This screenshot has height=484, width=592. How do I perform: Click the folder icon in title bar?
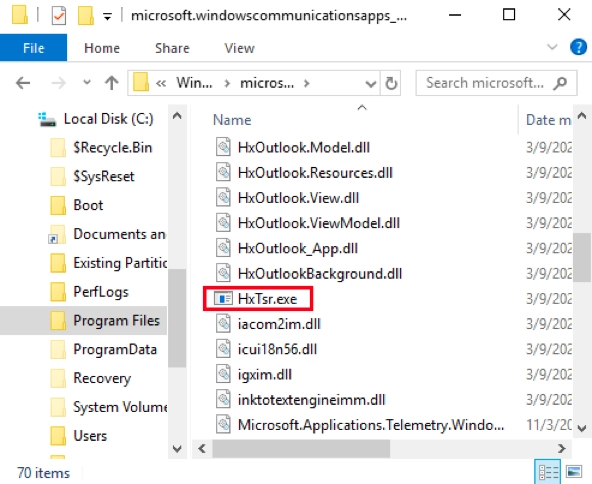[19, 15]
